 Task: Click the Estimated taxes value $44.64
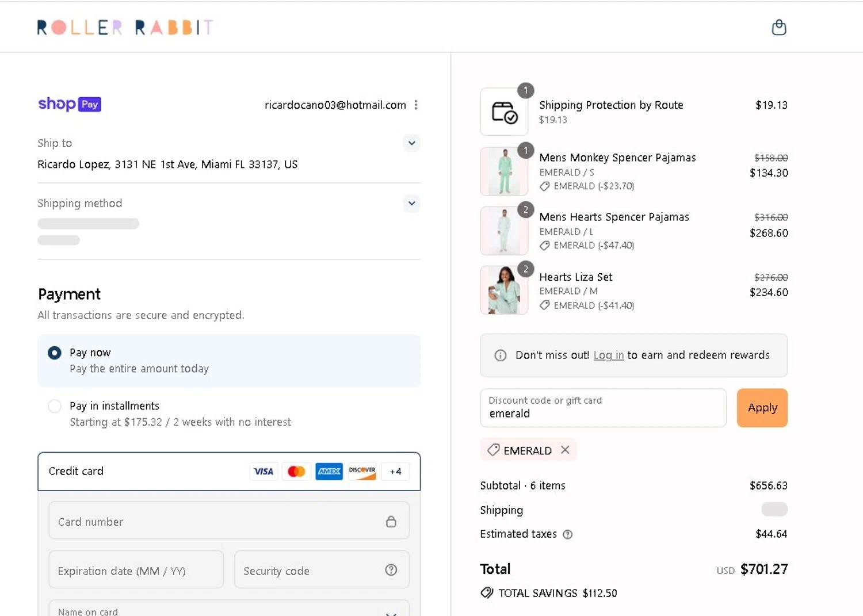pyautogui.click(x=771, y=534)
